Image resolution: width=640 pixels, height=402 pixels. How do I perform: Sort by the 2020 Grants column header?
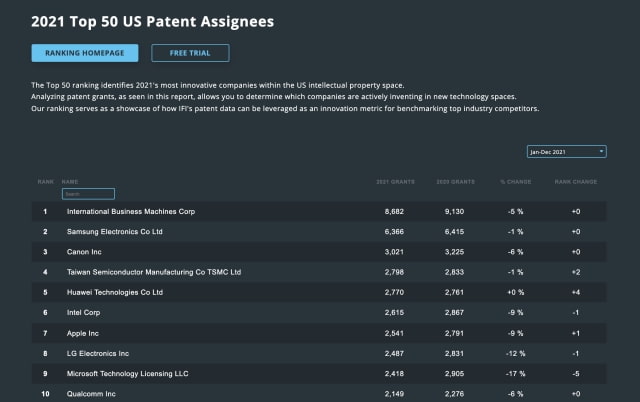click(x=456, y=182)
